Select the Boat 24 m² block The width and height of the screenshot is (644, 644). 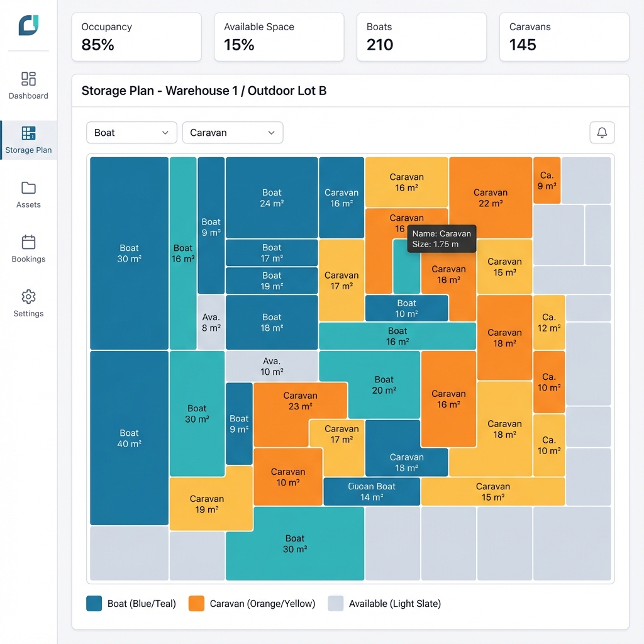pyautogui.click(x=272, y=197)
